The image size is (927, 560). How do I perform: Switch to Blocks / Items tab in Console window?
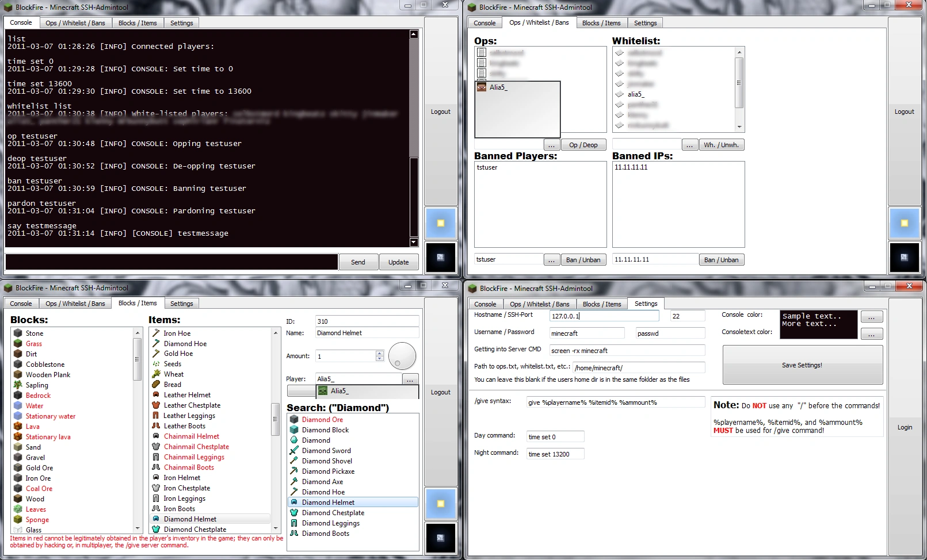click(138, 23)
